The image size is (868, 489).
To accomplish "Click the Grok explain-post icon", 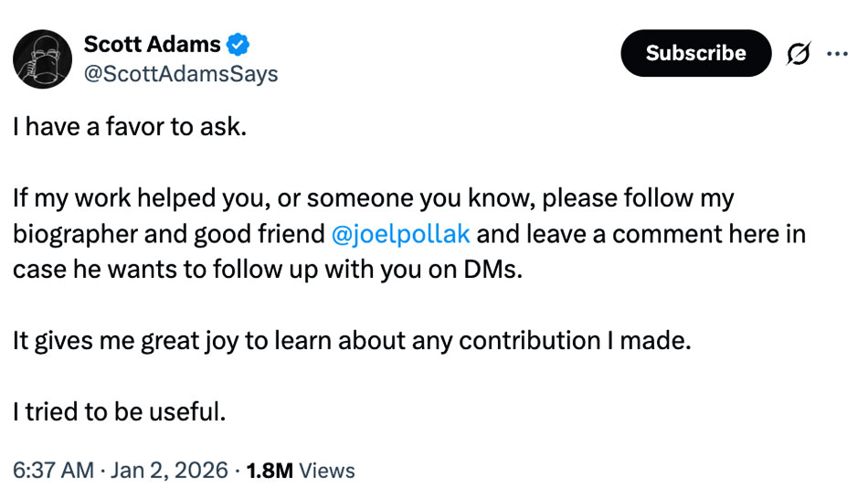I will point(799,54).
